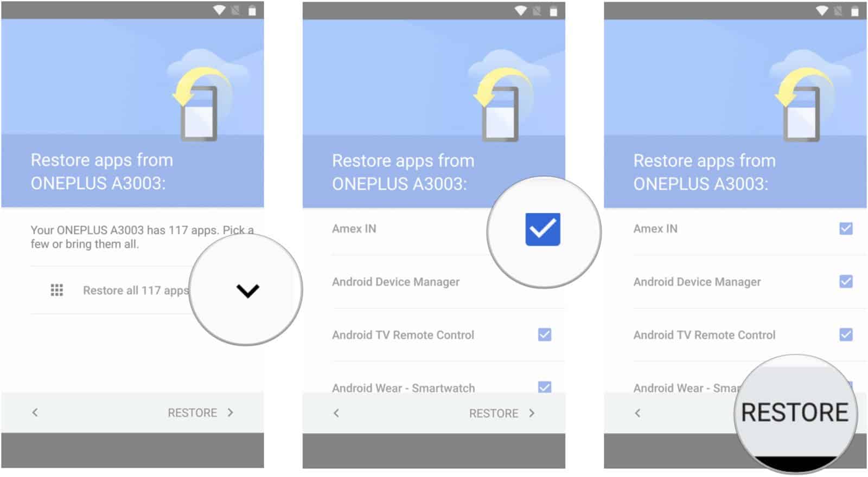Viewport: 868px width, 477px height.
Task: Uncheck Android TV Remote Control on third screen
Action: pos(846,334)
